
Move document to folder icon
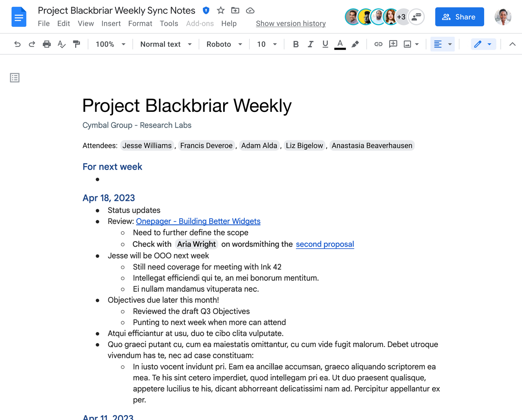coord(235,10)
